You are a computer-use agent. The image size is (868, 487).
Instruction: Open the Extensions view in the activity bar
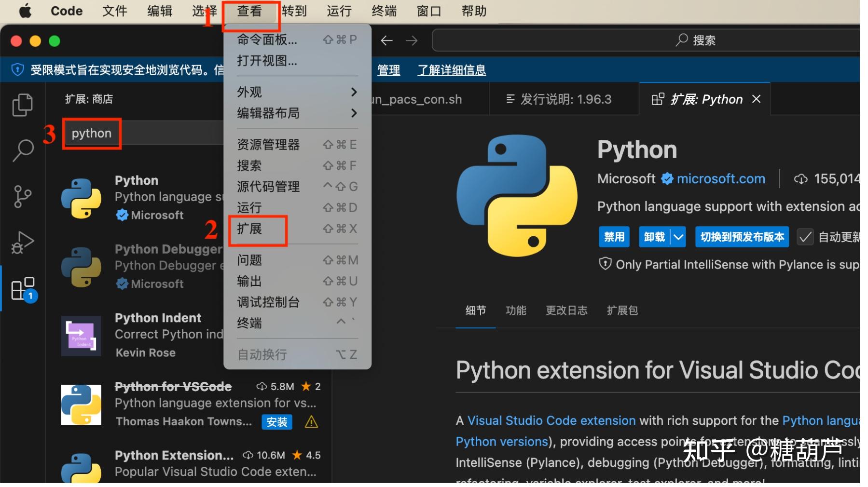click(x=22, y=288)
